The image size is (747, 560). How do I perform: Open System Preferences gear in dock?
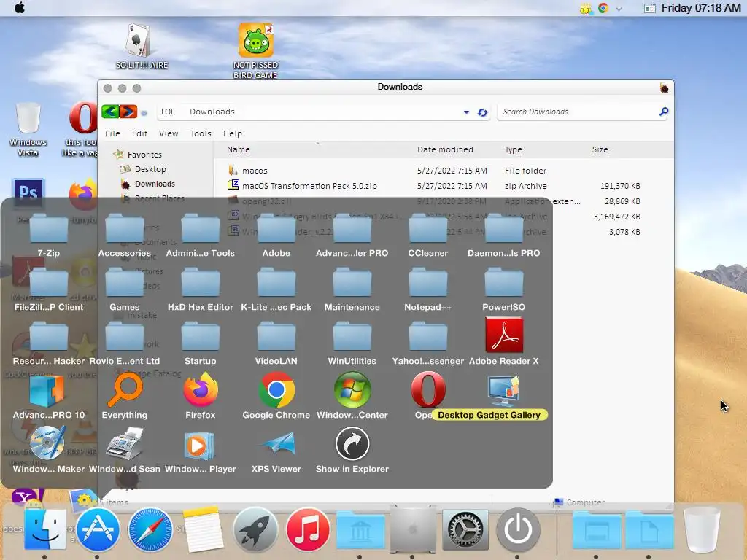click(465, 529)
